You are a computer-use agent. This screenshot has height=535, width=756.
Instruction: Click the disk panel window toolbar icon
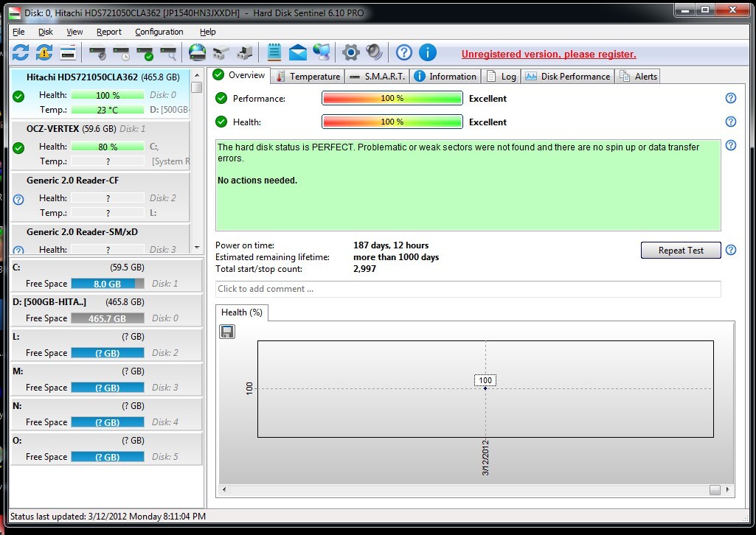68,52
